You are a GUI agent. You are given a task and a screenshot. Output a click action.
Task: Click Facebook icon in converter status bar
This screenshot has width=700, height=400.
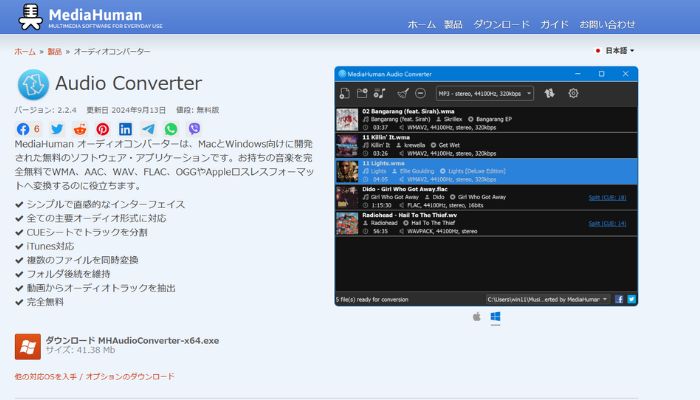[x=619, y=299]
